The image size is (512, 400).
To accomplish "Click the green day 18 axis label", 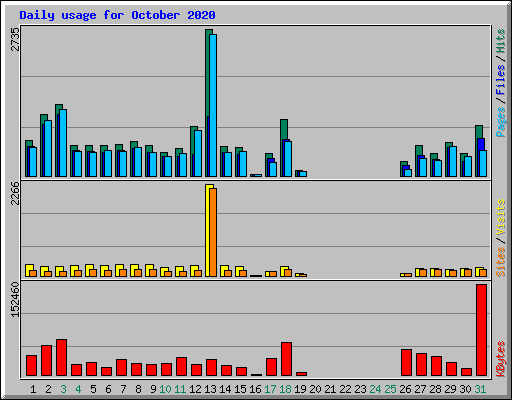I will 285,389.
